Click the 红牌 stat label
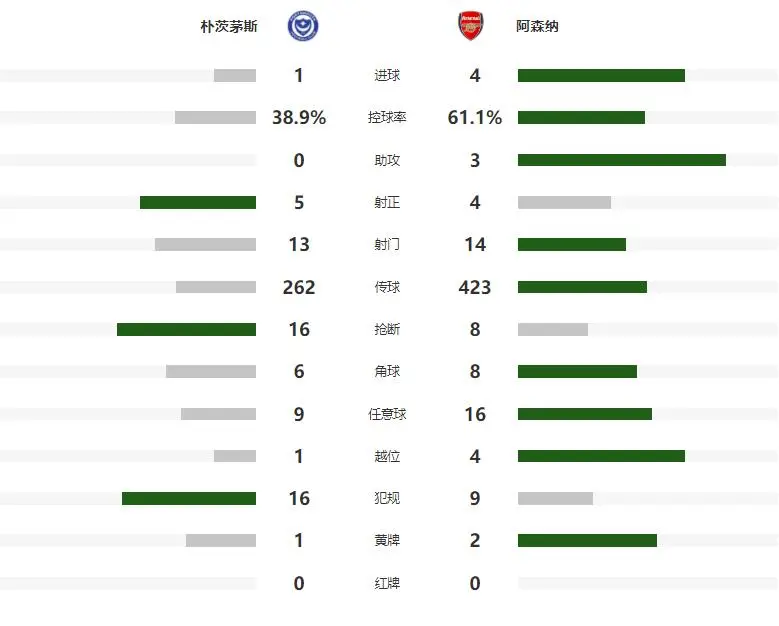Viewport: 779px width, 626px height. pyautogui.click(x=387, y=583)
